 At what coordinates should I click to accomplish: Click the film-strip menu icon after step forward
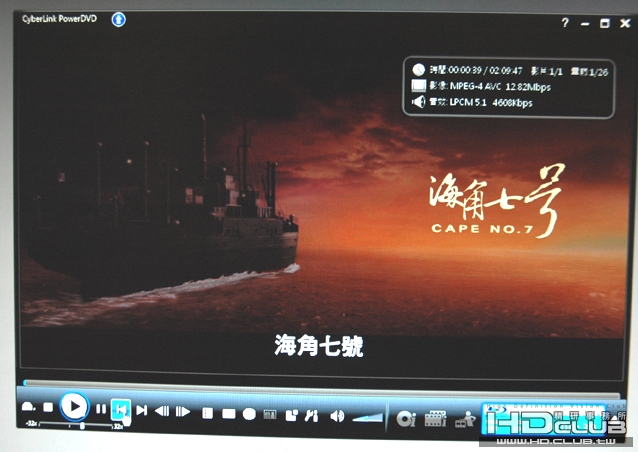[x=208, y=413]
